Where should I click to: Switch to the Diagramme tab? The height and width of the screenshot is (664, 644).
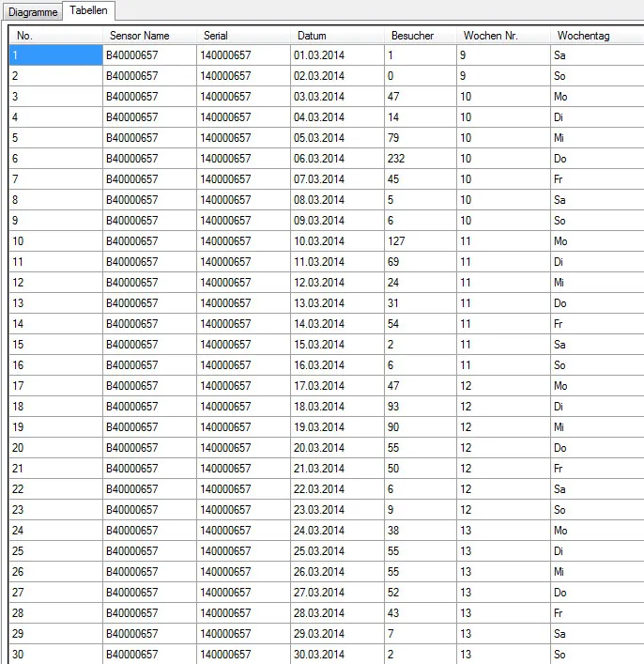pyautogui.click(x=33, y=12)
